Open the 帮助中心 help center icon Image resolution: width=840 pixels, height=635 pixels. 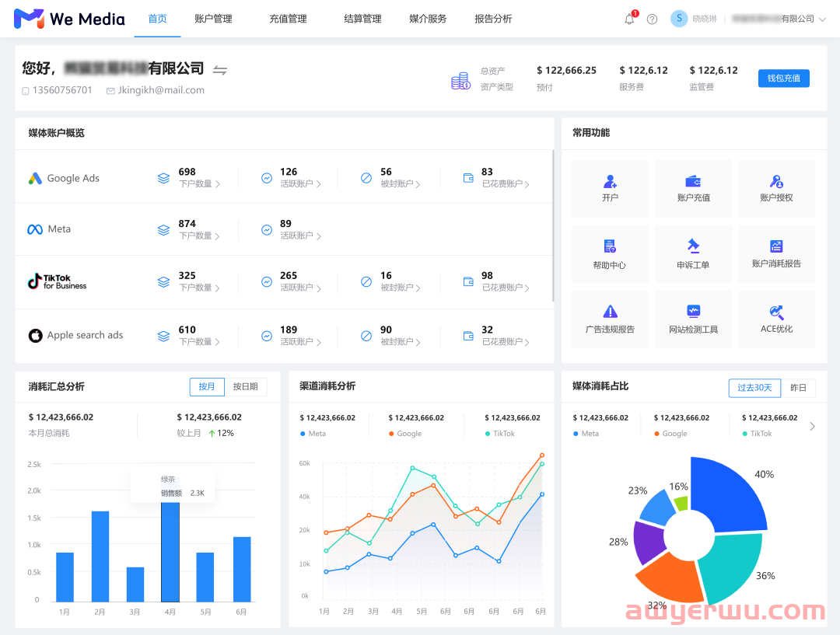pos(609,253)
